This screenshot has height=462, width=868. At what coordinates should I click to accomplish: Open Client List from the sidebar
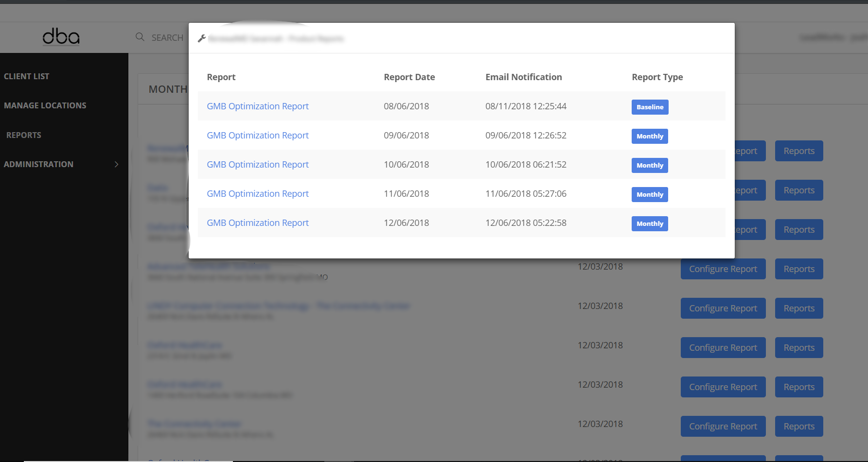27,76
